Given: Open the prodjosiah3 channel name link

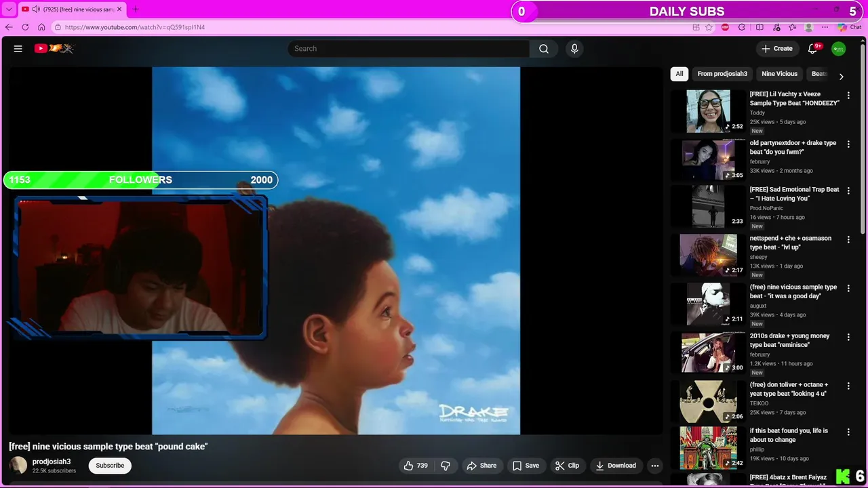Looking at the screenshot, I should (x=52, y=462).
